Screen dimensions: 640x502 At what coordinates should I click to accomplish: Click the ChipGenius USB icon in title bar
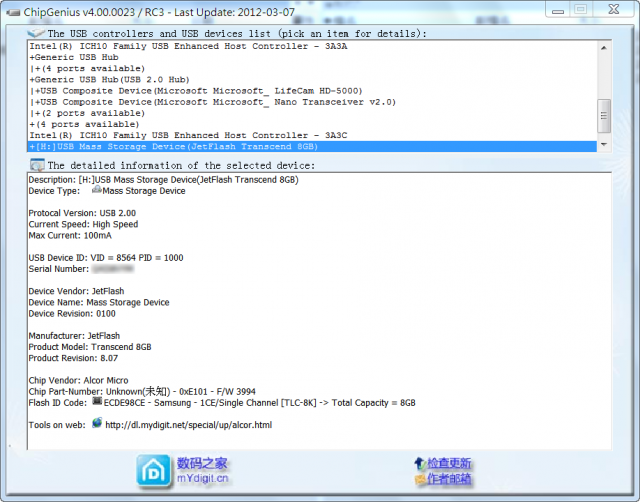(13, 12)
